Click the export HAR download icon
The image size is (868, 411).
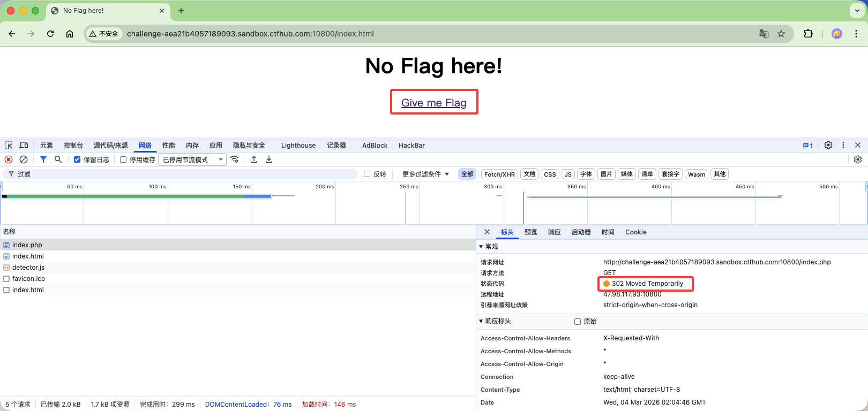[269, 159]
